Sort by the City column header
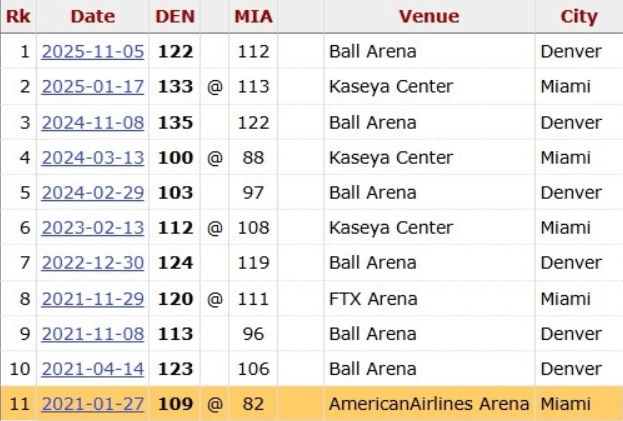Image resolution: width=623 pixels, height=421 pixels. pyautogui.click(x=578, y=16)
